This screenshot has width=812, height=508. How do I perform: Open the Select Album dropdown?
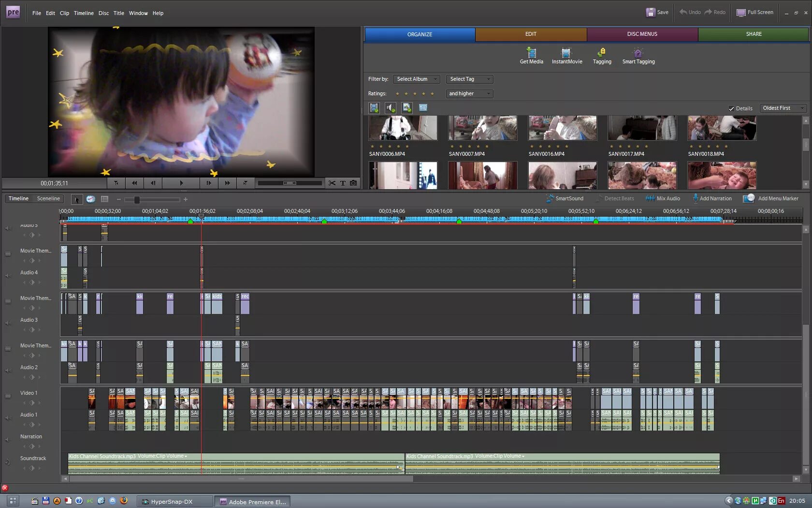(x=416, y=79)
